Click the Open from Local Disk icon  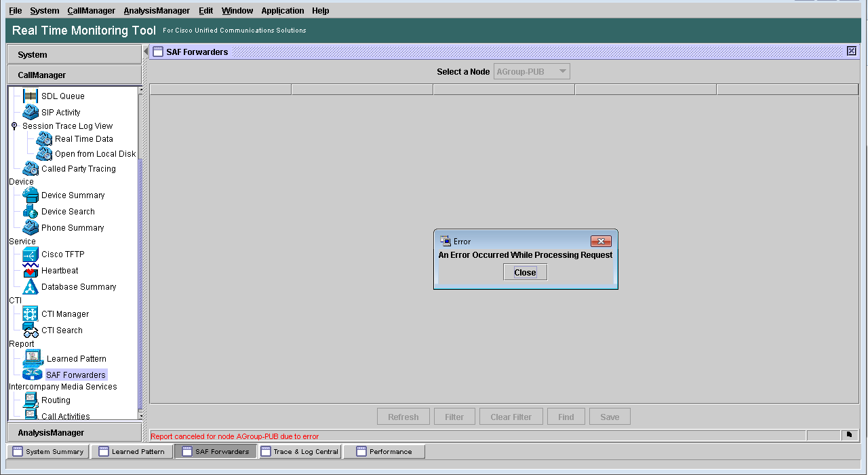click(x=44, y=153)
